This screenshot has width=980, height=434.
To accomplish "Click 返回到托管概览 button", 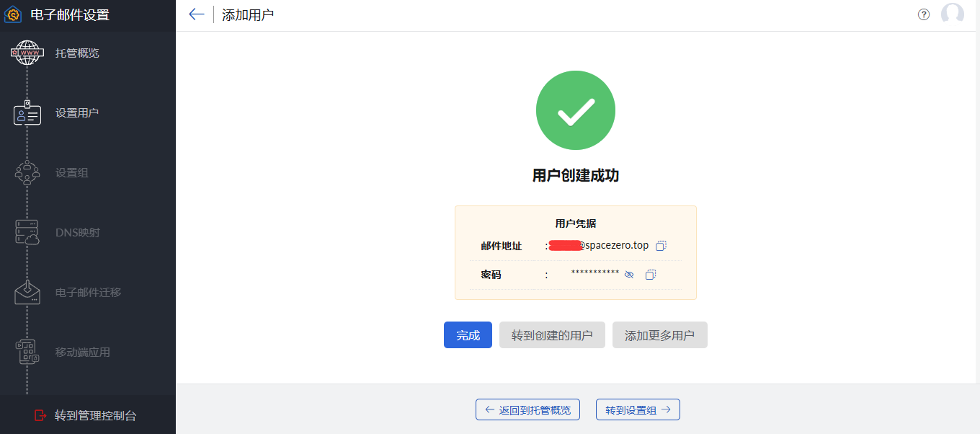I will point(527,409).
